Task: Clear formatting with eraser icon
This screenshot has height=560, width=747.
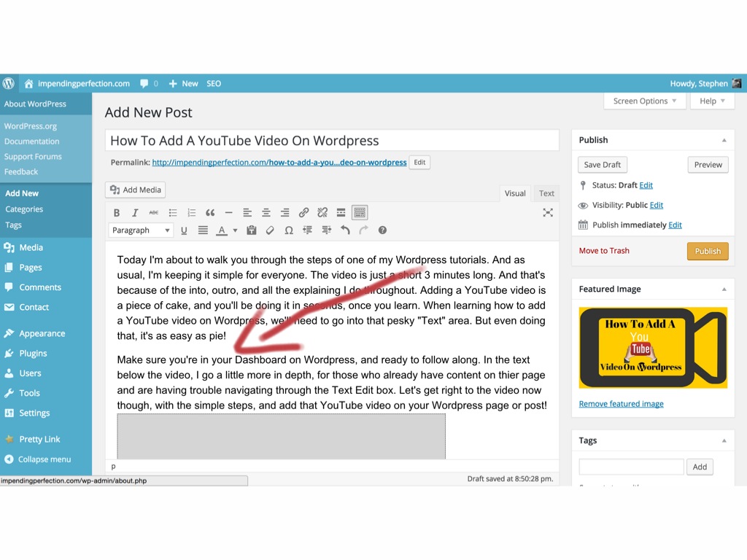Action: (270, 230)
